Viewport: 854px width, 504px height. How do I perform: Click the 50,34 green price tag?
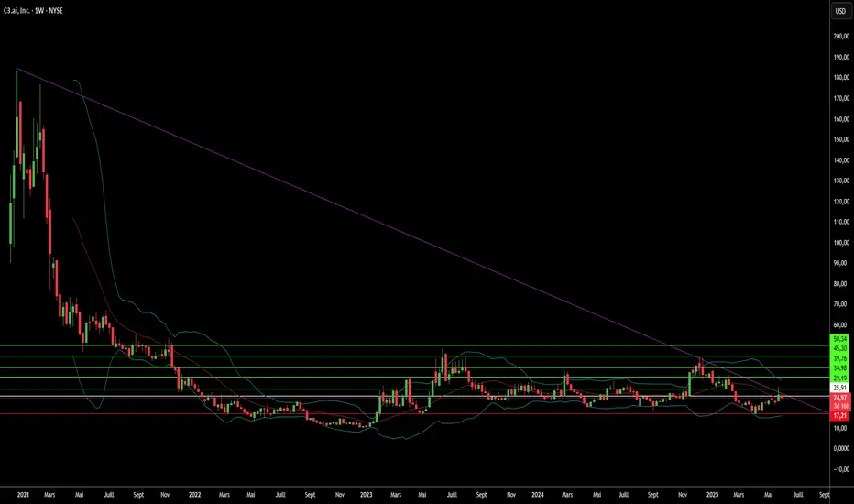pos(840,339)
